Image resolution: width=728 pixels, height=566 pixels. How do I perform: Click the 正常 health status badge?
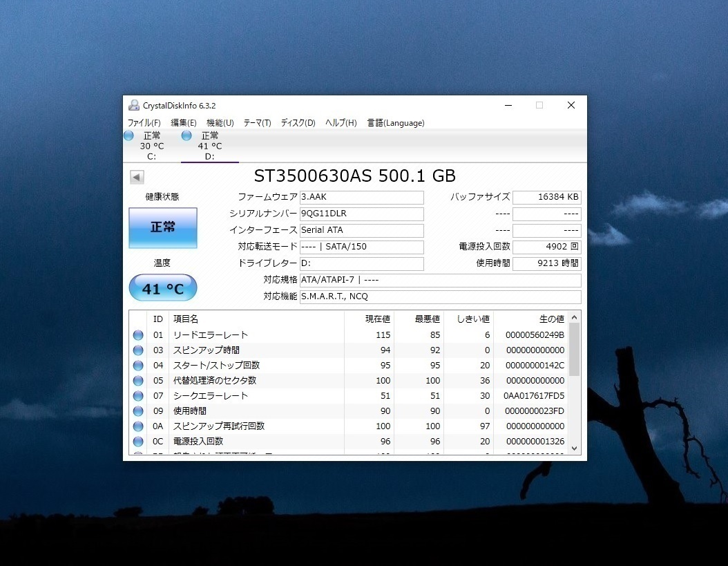[162, 228]
